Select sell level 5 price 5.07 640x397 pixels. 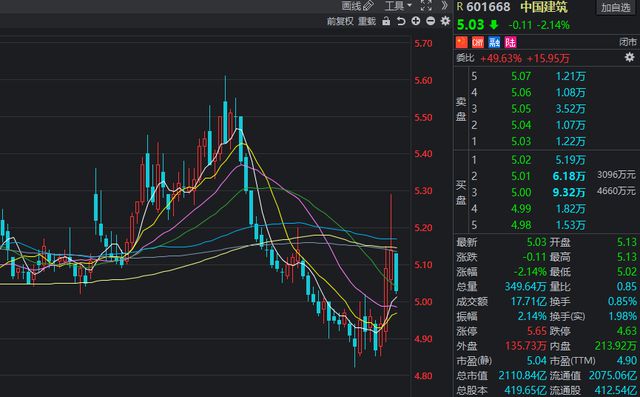pos(521,76)
